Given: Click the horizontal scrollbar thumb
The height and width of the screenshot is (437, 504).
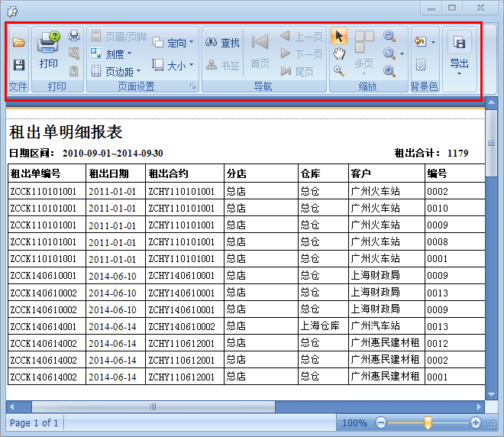Looking at the screenshot, I should (x=153, y=407).
